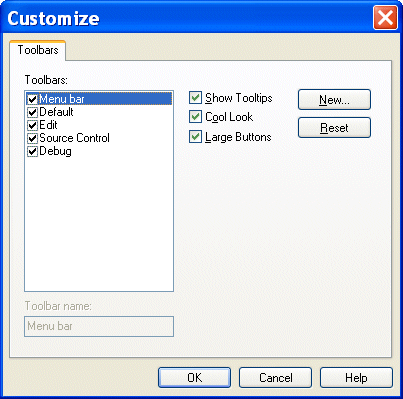Confirm changes with the OK button
The height and width of the screenshot is (399, 403).
(194, 378)
